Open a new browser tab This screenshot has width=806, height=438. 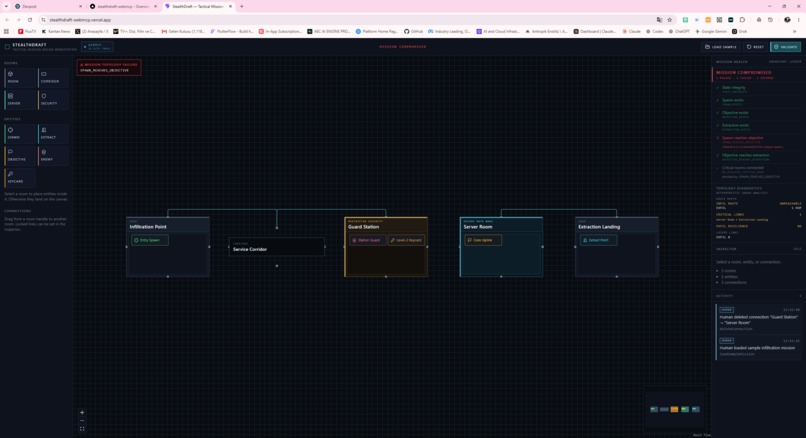pos(242,6)
